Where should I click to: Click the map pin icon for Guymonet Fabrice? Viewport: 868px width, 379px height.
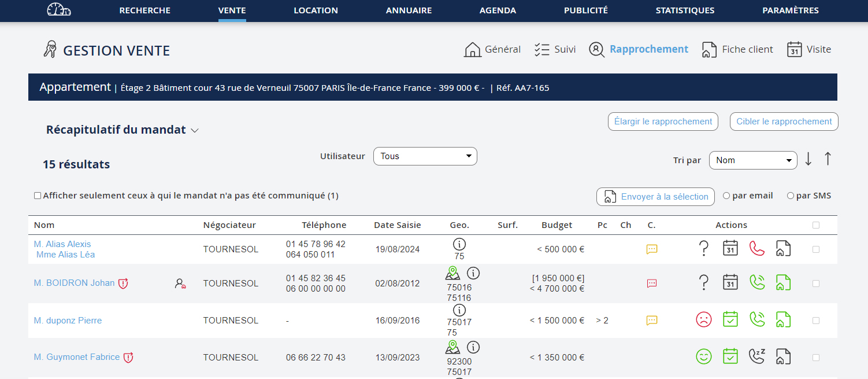click(453, 347)
